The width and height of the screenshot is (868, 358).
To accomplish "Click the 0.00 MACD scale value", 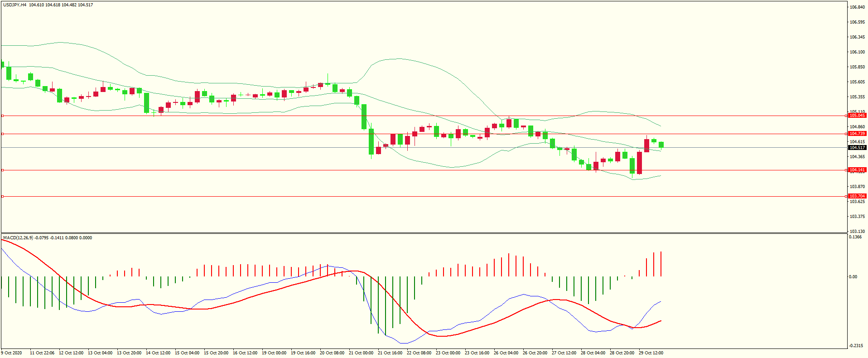I will [853, 276].
